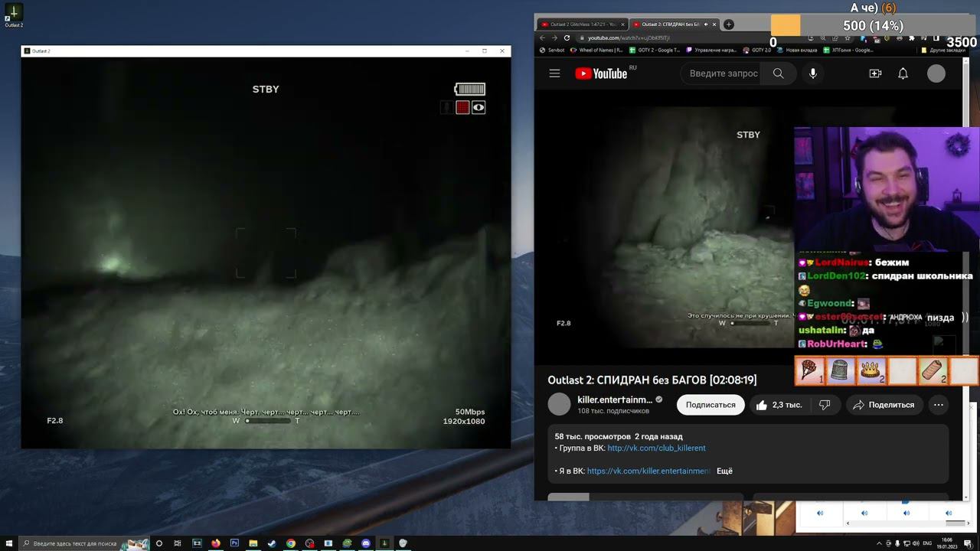This screenshot has width=980, height=551.
Task: Like the Outlast 2 speedrun video
Action: 778,405
